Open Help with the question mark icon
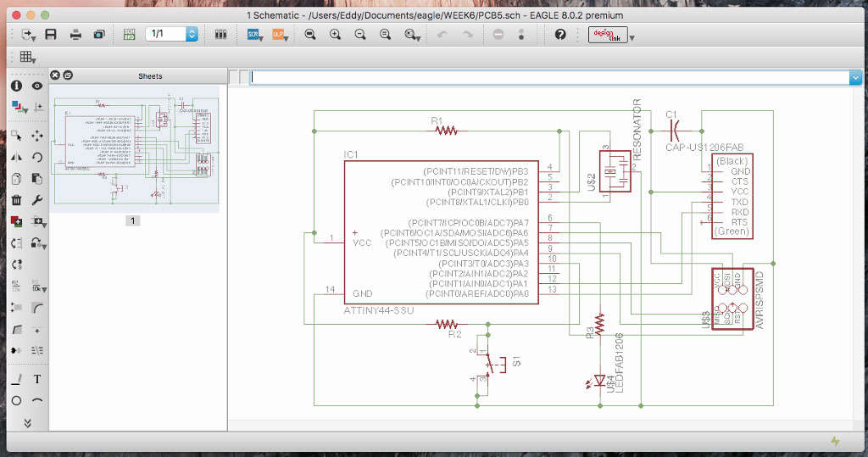Viewport: 868px width, 457px height. click(x=560, y=35)
